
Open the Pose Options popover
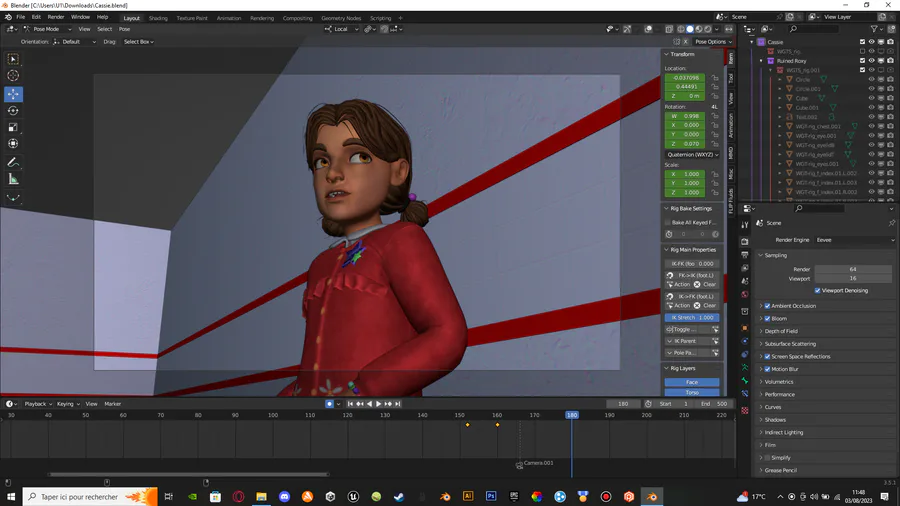[x=713, y=42]
